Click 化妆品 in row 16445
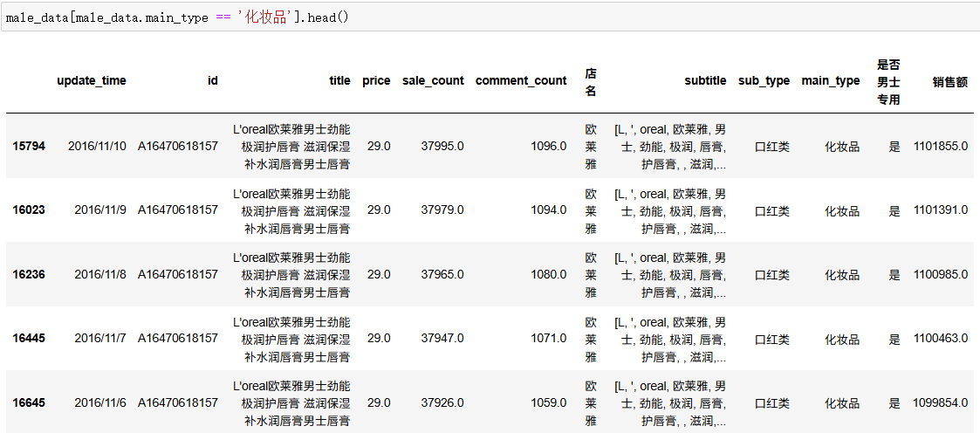This screenshot has height=433, width=980. (x=842, y=339)
